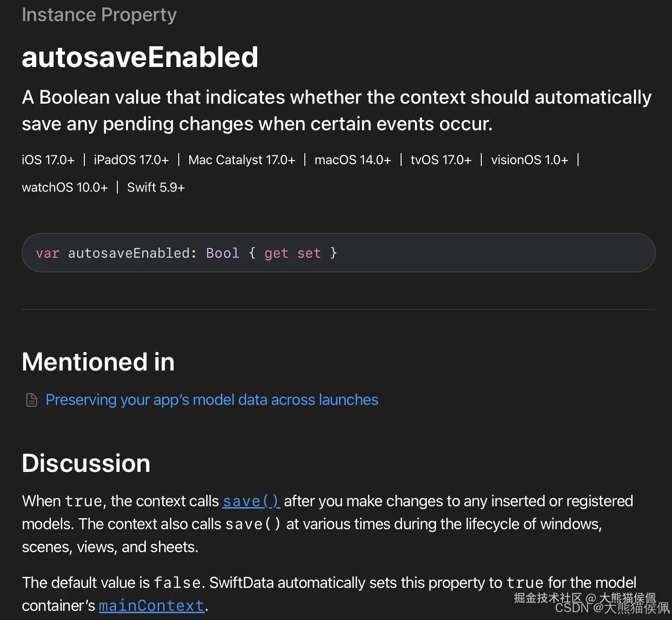Image resolution: width=672 pixels, height=620 pixels.
Task: Click the 'Instance Property' label
Action: pos(99,15)
